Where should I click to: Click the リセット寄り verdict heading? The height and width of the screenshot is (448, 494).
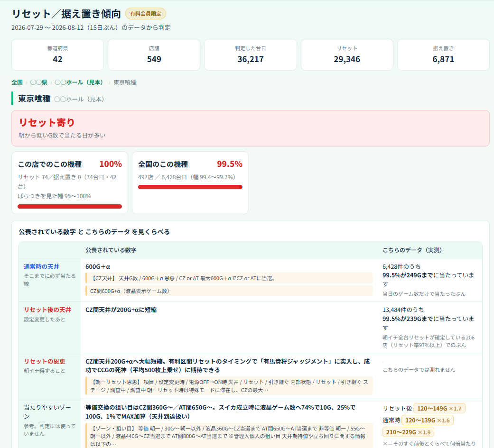pos(47,122)
